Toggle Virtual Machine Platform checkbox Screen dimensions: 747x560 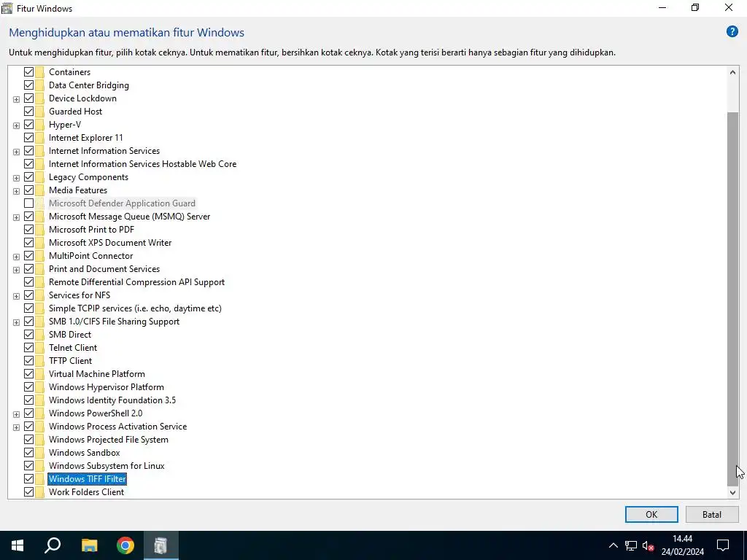28,374
